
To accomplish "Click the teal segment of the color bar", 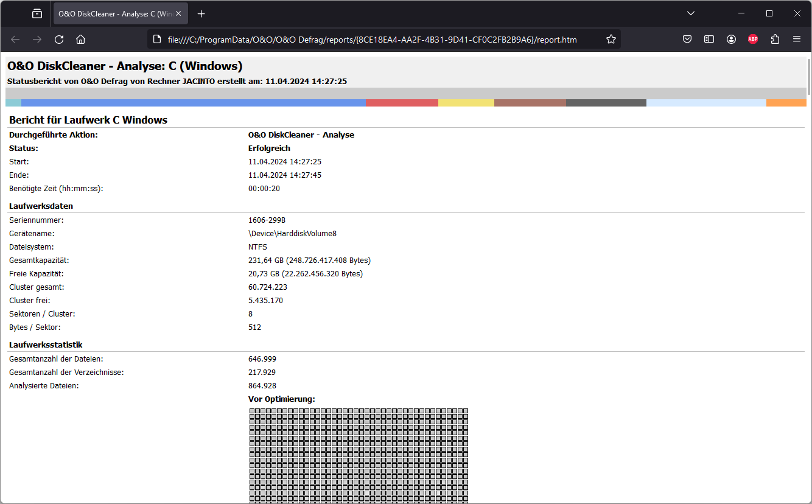I will pyautogui.click(x=13, y=103).
